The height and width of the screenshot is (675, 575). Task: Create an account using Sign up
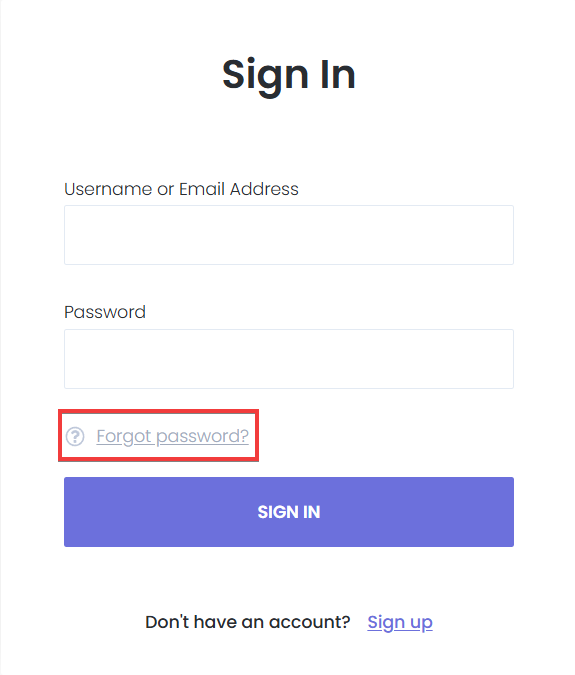(400, 622)
